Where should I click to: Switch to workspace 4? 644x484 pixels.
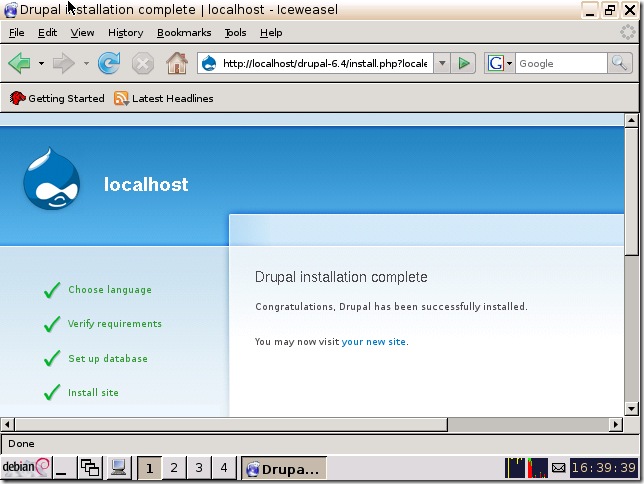point(224,468)
